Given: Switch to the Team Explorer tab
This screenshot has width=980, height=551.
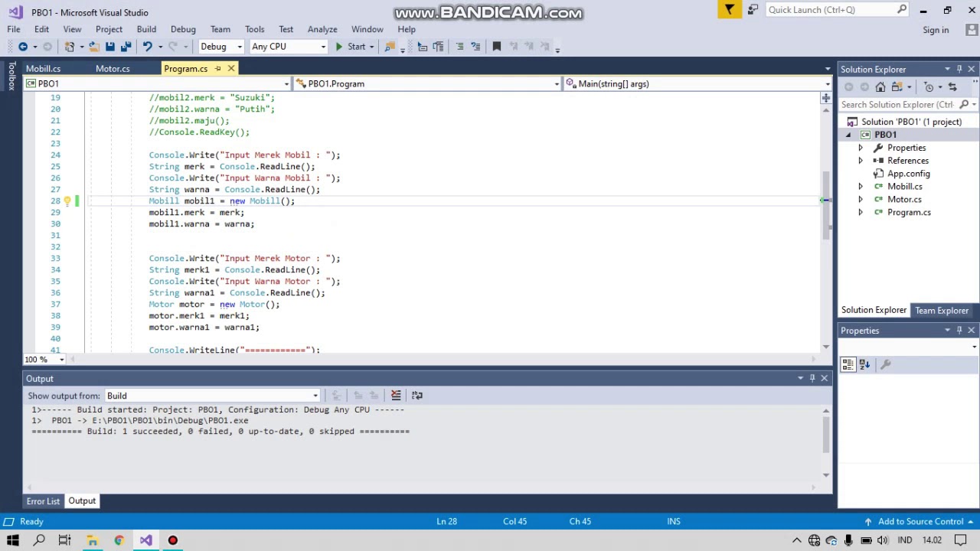Looking at the screenshot, I should 942,311.
